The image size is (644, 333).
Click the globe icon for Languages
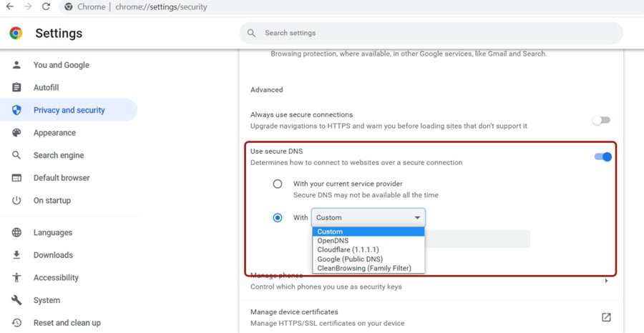click(16, 232)
